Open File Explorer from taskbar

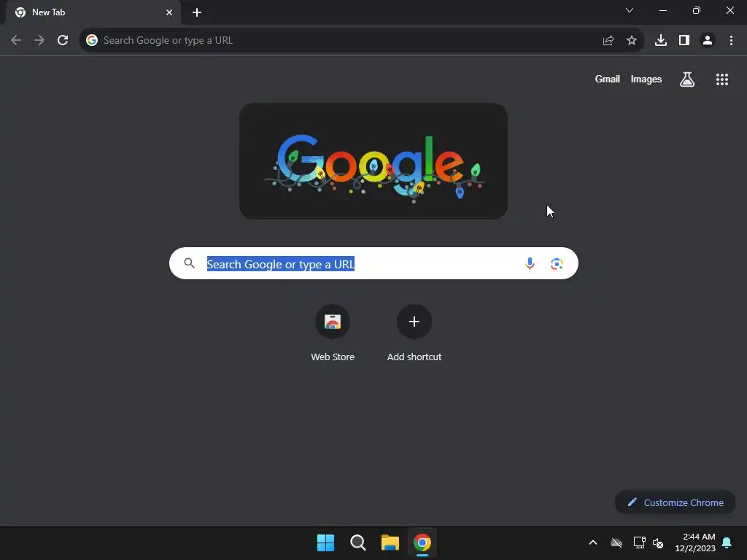[390, 542]
